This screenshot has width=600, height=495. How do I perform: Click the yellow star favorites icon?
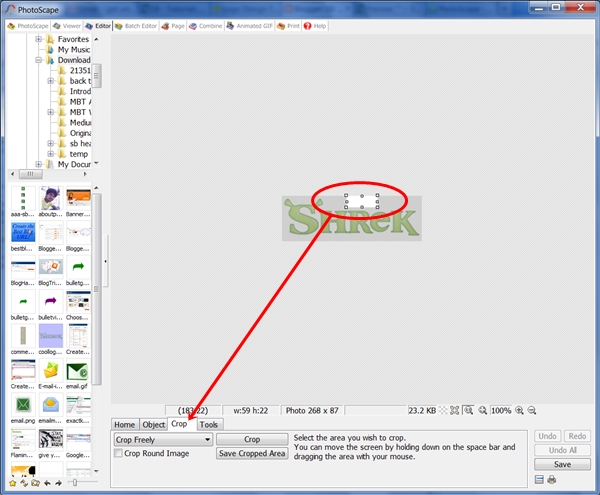pyautogui.click(x=13, y=483)
